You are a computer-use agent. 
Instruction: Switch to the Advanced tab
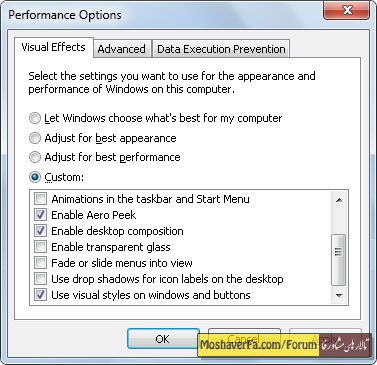tap(121, 49)
